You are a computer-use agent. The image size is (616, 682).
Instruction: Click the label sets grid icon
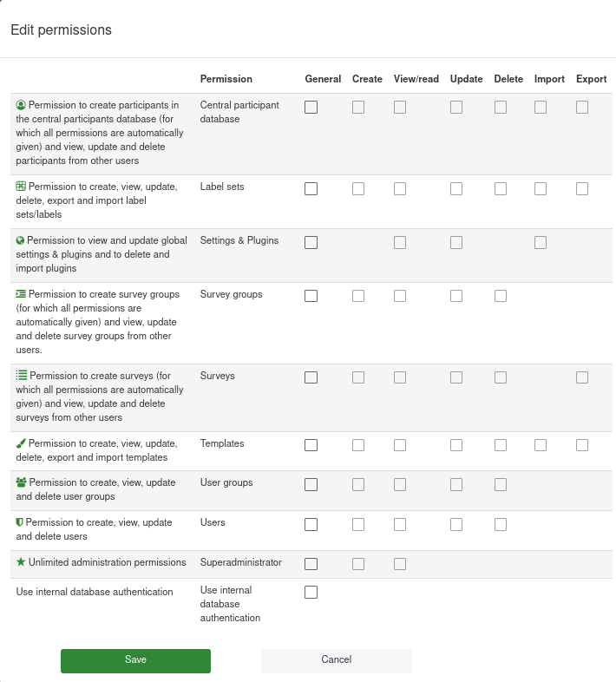[21, 187]
